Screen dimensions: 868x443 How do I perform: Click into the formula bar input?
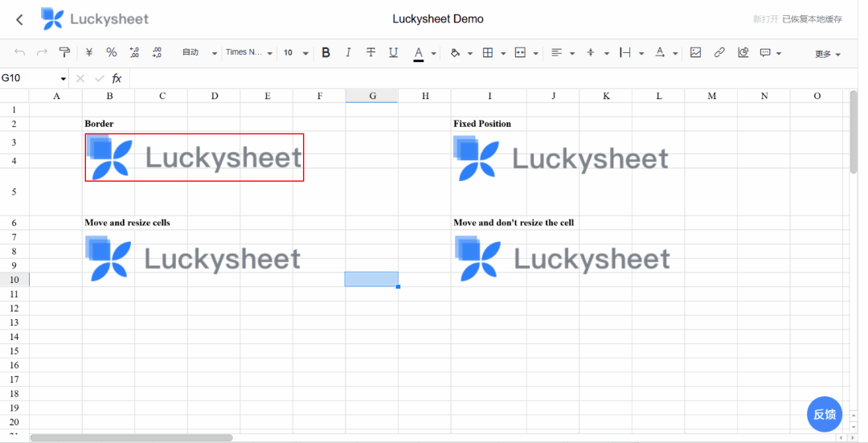[493, 79]
